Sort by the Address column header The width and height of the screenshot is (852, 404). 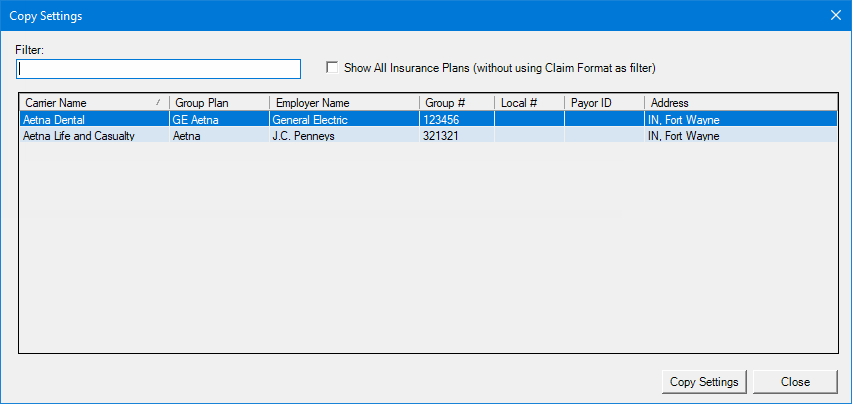pos(740,103)
